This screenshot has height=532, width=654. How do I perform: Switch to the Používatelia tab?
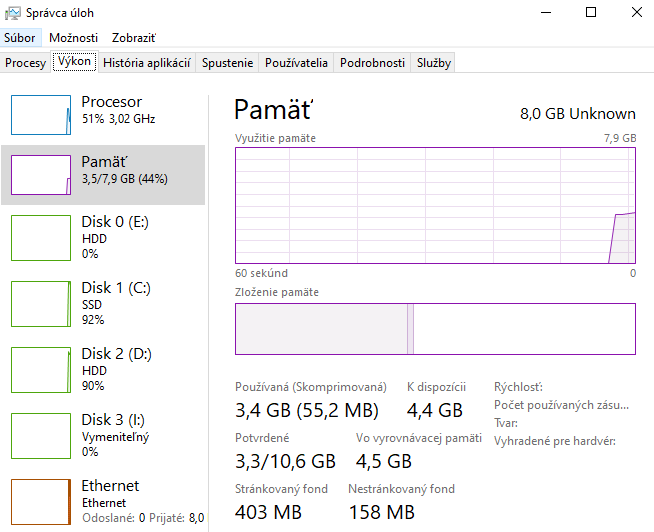[296, 63]
